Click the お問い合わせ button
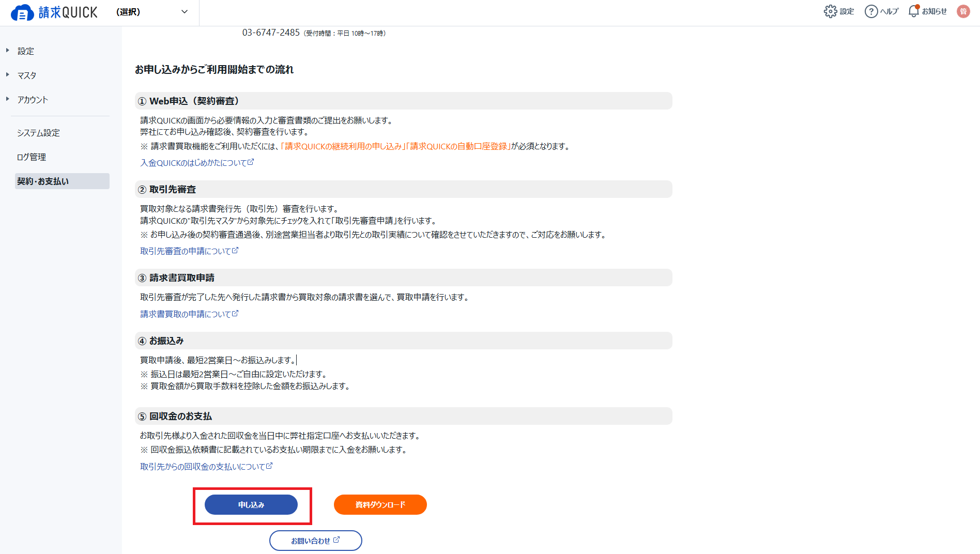980x554 pixels. coord(316,541)
